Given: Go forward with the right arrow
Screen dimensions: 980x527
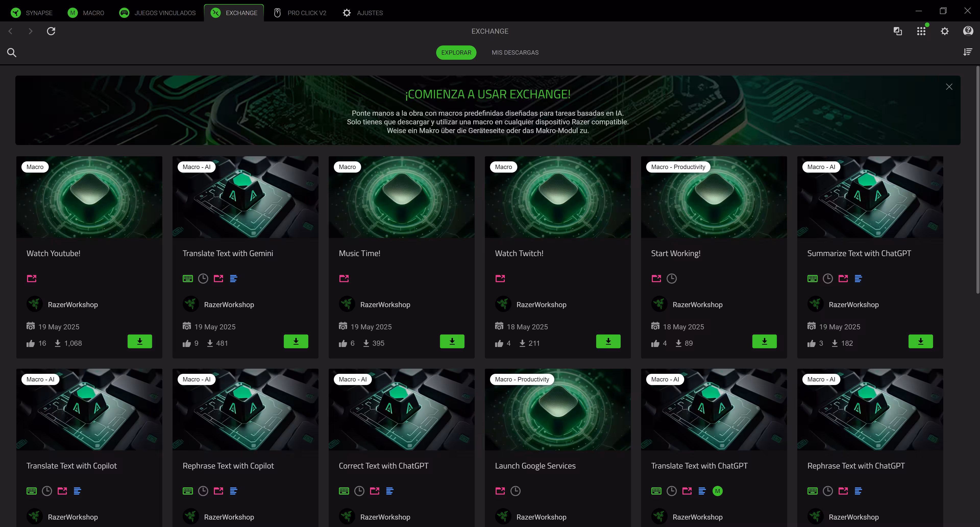Looking at the screenshot, I should pos(30,31).
